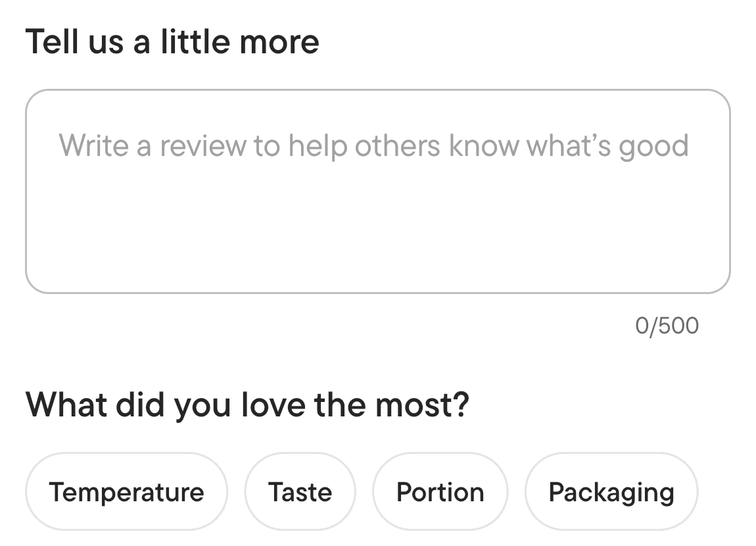Click inside the review box below the heading
The image size is (756, 546).
(x=378, y=191)
